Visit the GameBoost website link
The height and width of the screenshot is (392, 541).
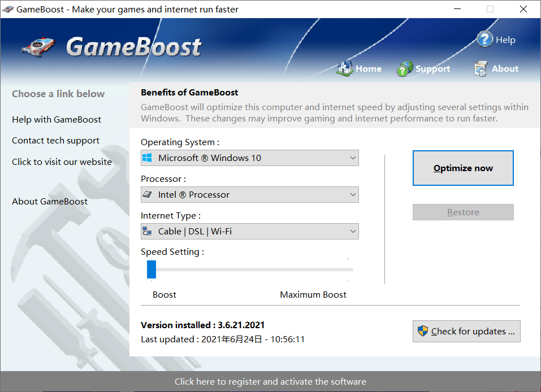[x=62, y=162]
